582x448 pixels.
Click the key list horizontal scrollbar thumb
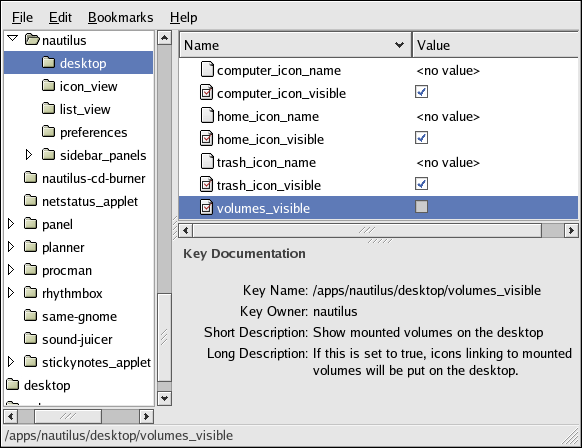pos(367,230)
